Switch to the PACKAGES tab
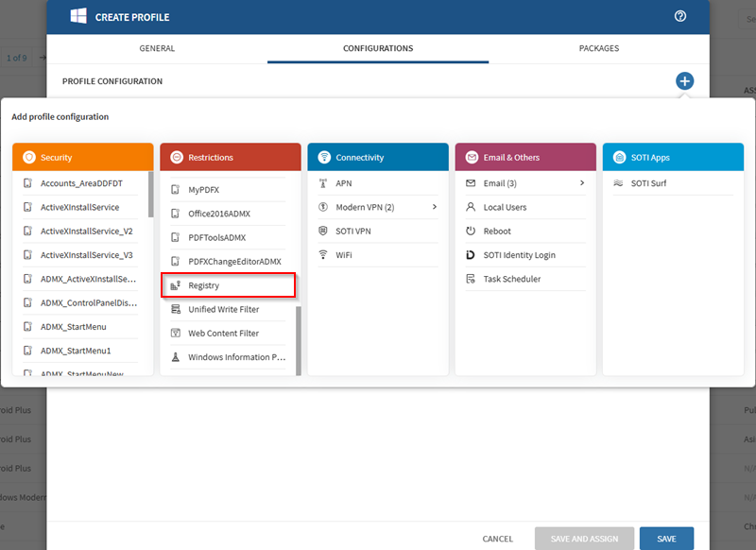Viewport: 756px width, 550px height. tap(598, 48)
